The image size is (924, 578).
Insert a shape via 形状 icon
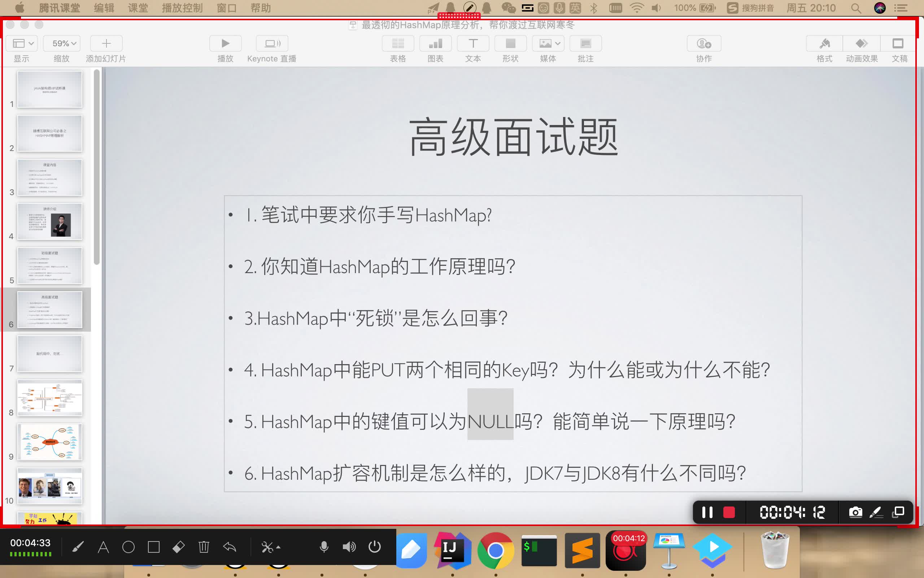510,44
